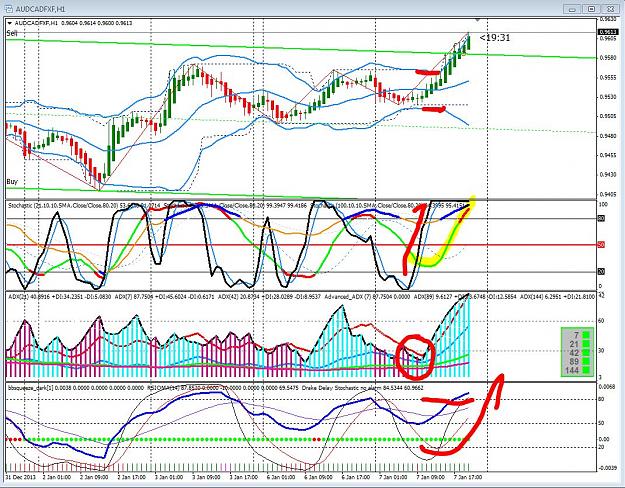Viewport: 625px width, 488px height.
Task: Click green swatch beside 42 in ADX legend
Action: pos(586,352)
